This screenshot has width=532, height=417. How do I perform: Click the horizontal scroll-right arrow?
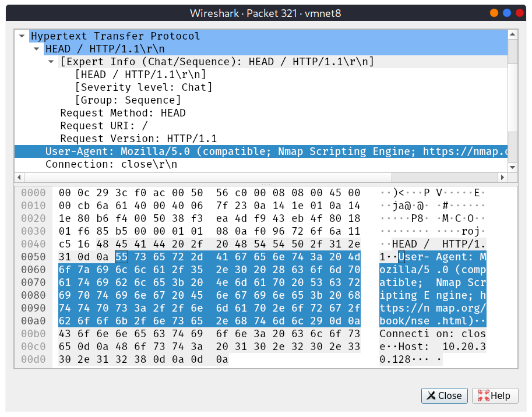[x=502, y=177]
